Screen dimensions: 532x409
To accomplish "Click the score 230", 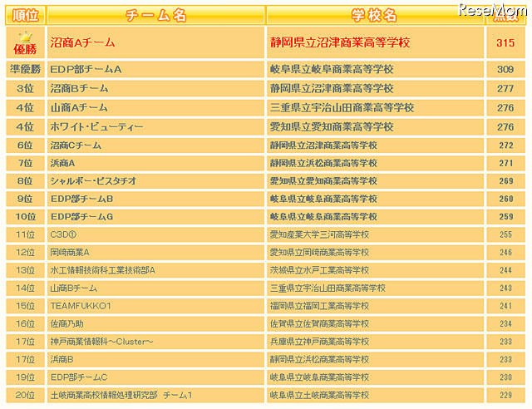I will pos(506,377).
